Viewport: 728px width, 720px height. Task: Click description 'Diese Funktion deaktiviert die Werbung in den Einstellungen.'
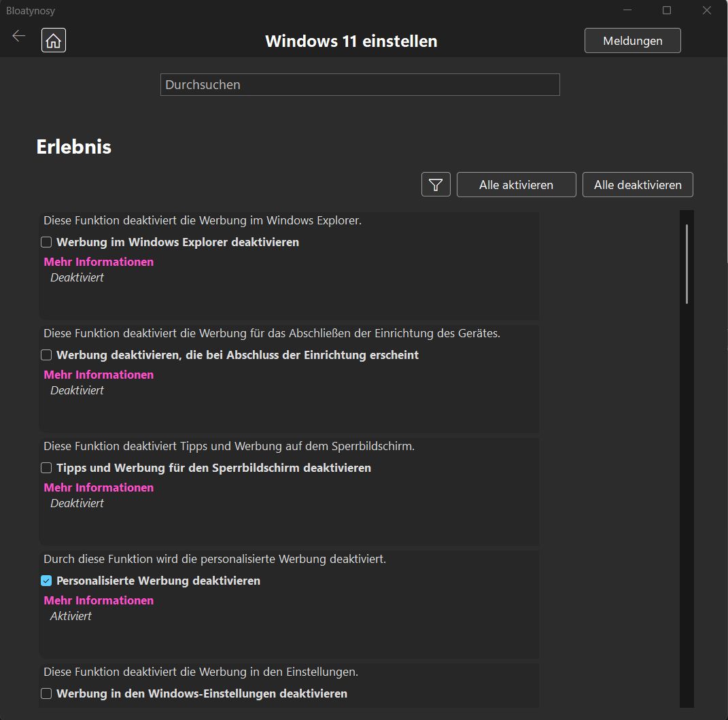[201, 672]
